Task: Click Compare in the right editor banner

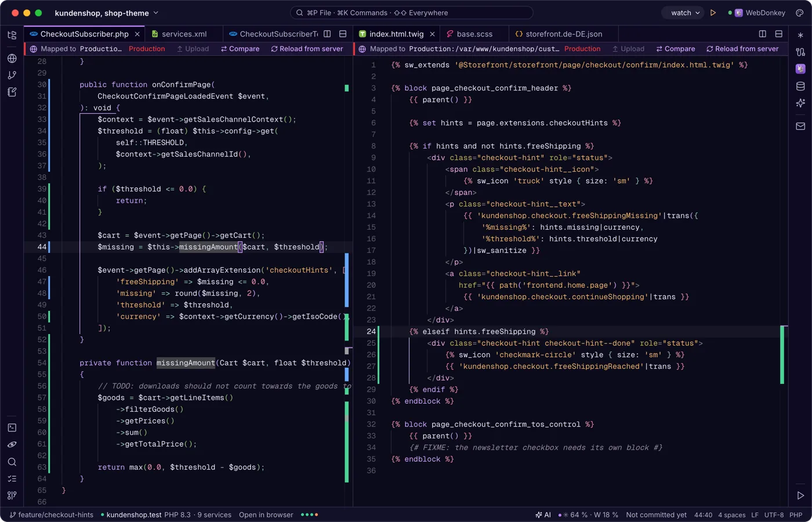Action: click(x=676, y=49)
